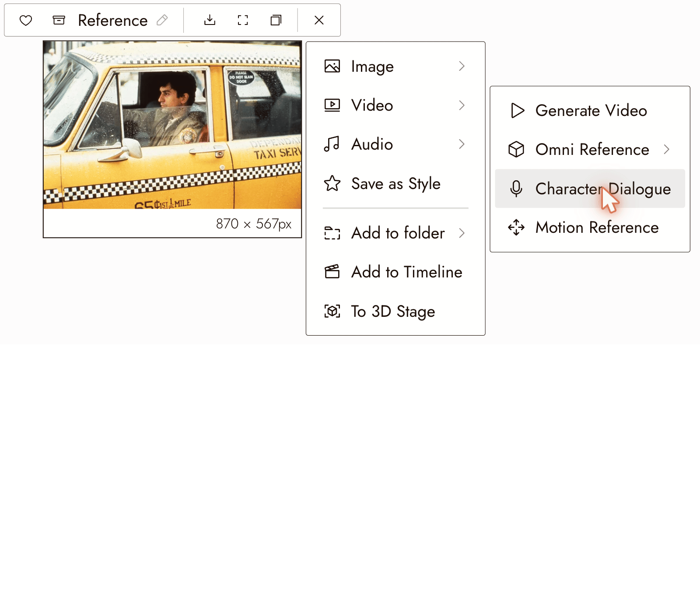
Task: Click the taxi image thumbnail
Action: [172, 125]
